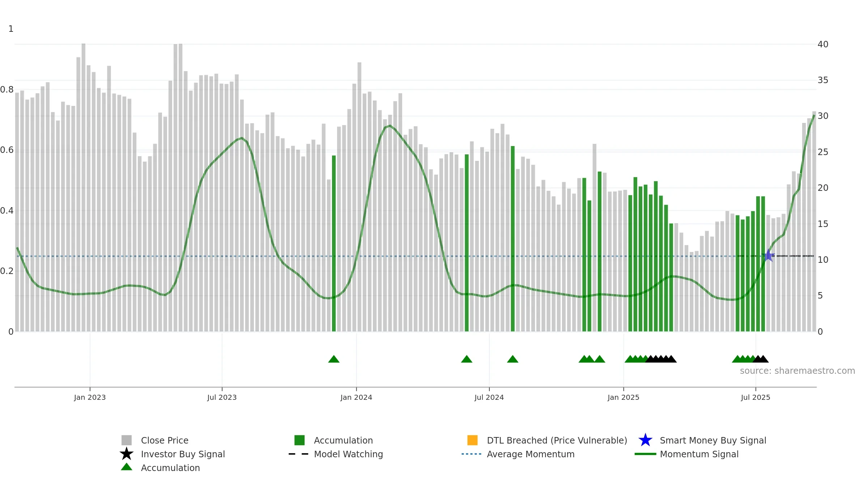Viewport: 868px width, 488px height.
Task: Click the first green accumulation bar near Dec 2023
Action: (x=334, y=243)
